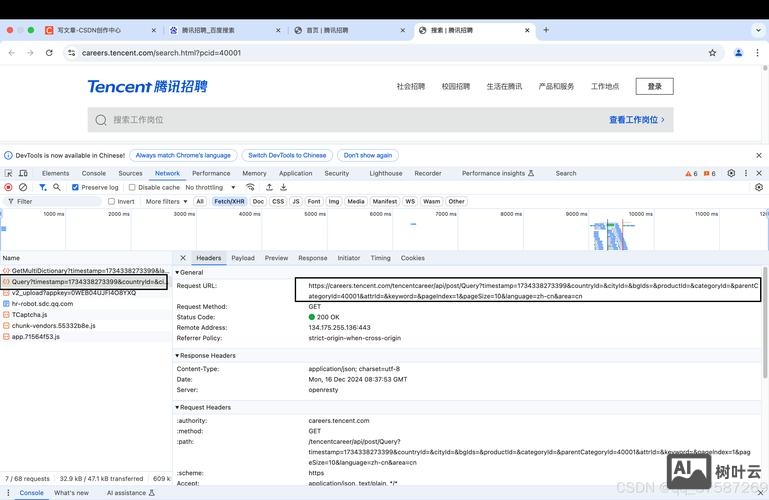Click the headers pane vertical scrollbar
Image resolution: width=769 pixels, height=500 pixels.
coord(765,322)
